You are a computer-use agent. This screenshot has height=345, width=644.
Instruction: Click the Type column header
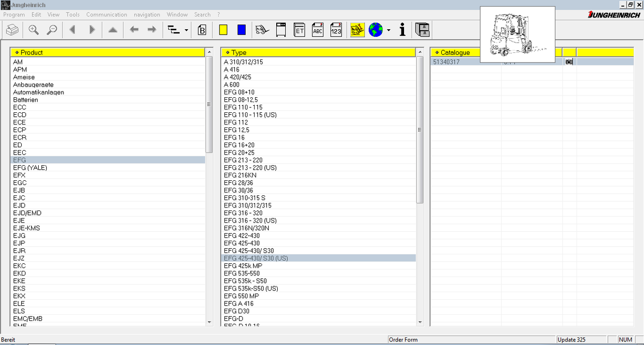tap(318, 52)
